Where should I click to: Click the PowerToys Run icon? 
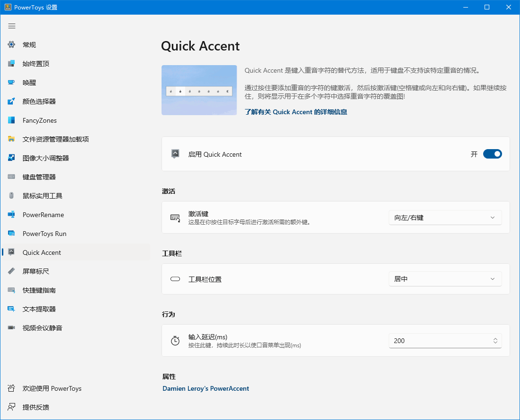(x=11, y=233)
